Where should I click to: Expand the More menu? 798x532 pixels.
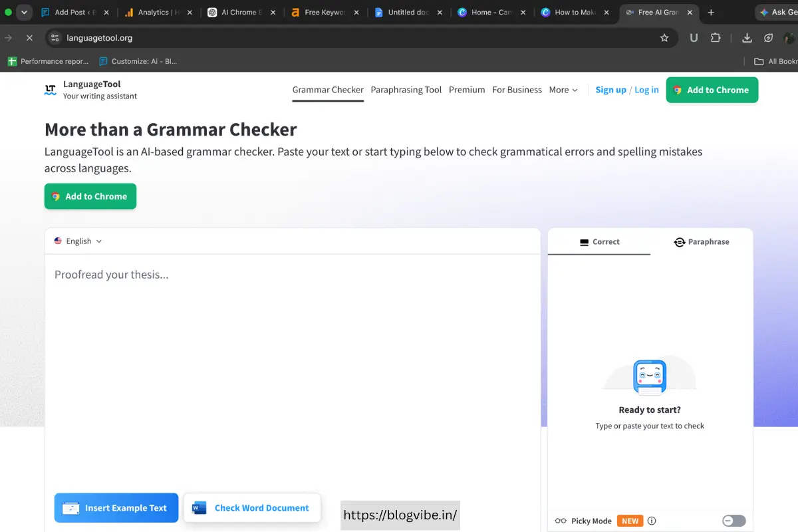click(563, 90)
